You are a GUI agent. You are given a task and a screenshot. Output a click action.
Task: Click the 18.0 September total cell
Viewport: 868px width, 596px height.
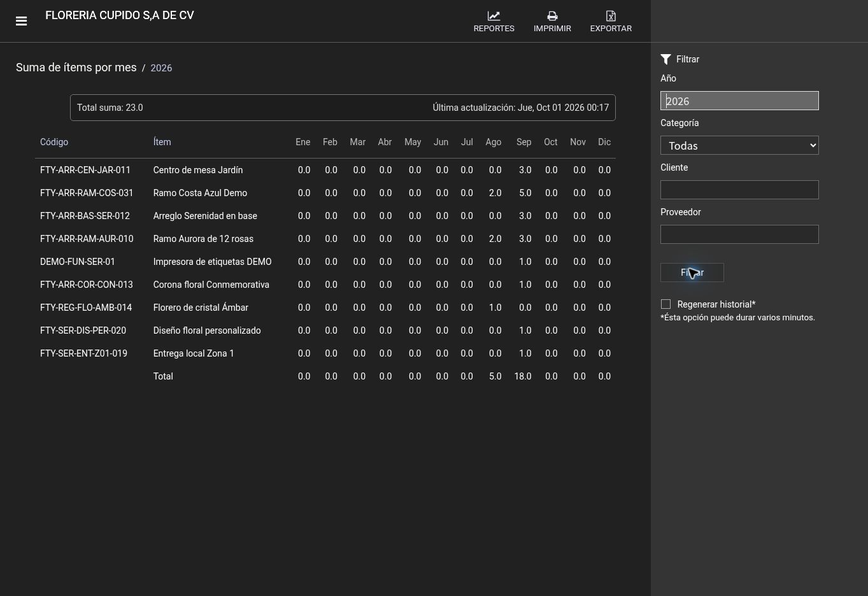click(523, 376)
